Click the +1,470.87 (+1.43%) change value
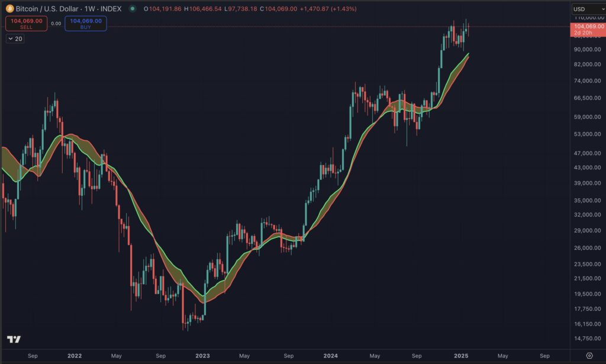The height and width of the screenshot is (364, 606). 328,9
